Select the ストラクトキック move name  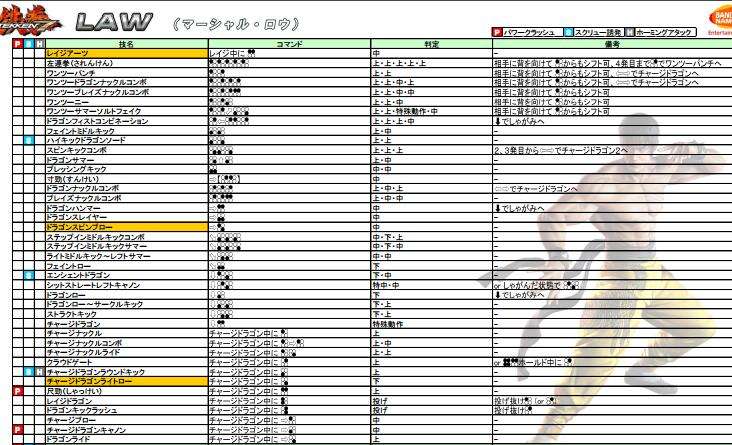(71, 314)
